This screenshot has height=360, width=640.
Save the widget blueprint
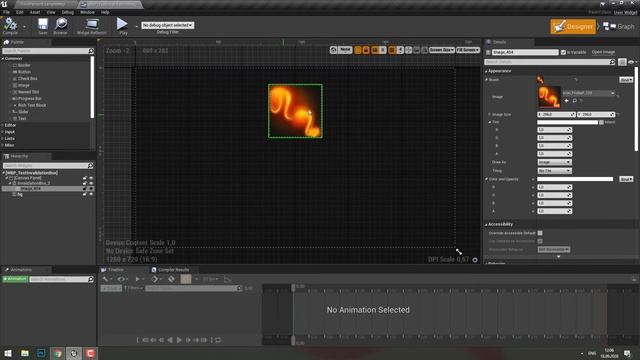43,25
